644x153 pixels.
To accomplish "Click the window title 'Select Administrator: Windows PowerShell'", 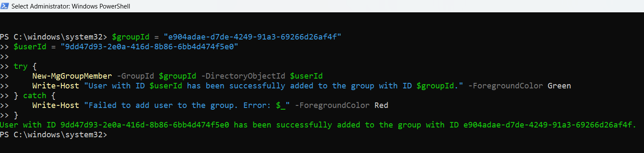I will point(71,6).
